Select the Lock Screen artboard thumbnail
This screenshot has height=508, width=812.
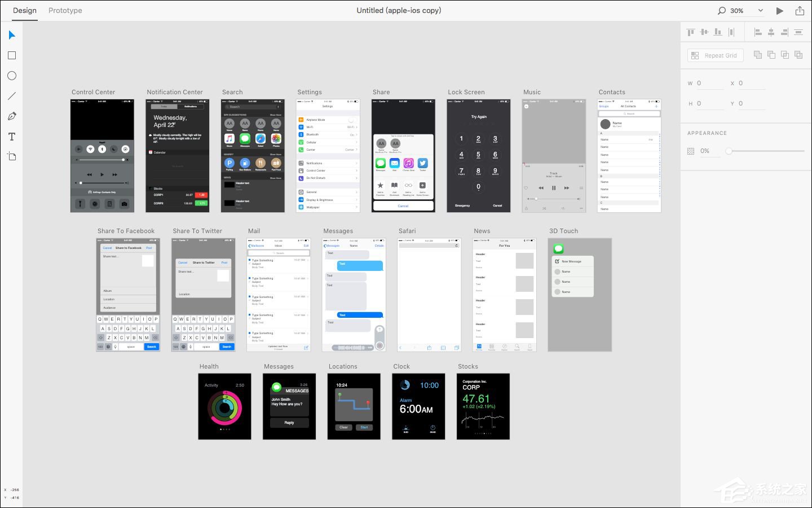[479, 156]
